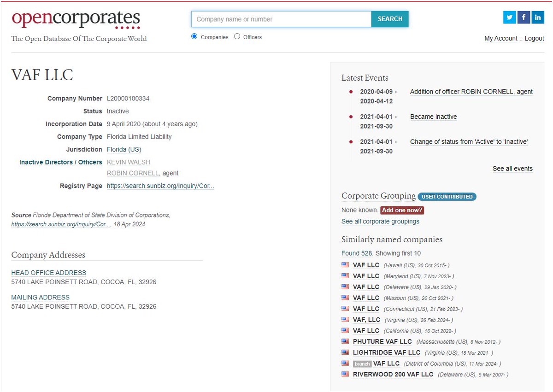The image size is (553, 392).
Task: Select the Companies radio button
Action: click(194, 36)
